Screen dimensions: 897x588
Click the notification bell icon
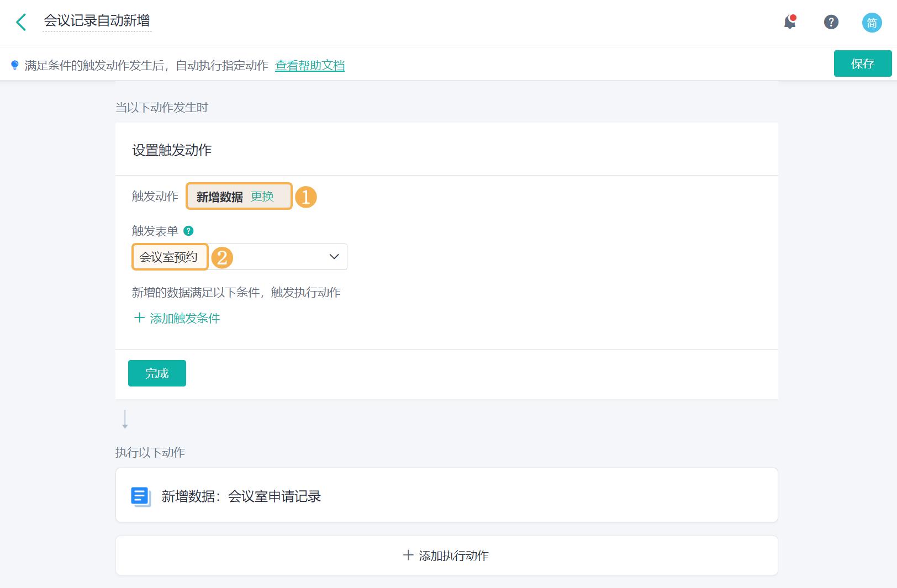tap(789, 23)
